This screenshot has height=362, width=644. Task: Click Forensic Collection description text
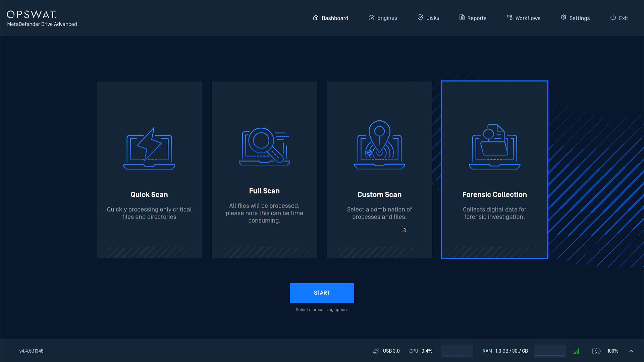click(x=494, y=213)
